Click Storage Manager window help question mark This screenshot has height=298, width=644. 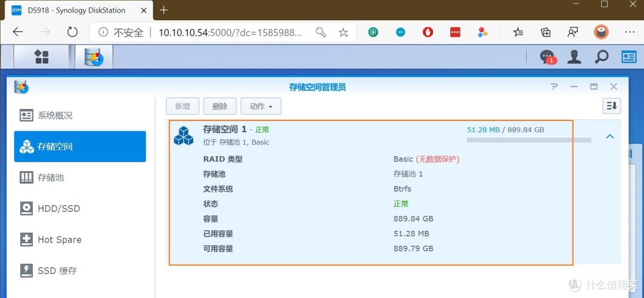coord(554,86)
